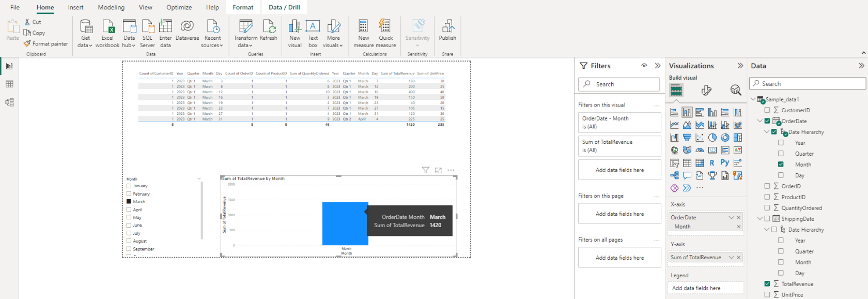Click the filter icon above the chart

425,170
